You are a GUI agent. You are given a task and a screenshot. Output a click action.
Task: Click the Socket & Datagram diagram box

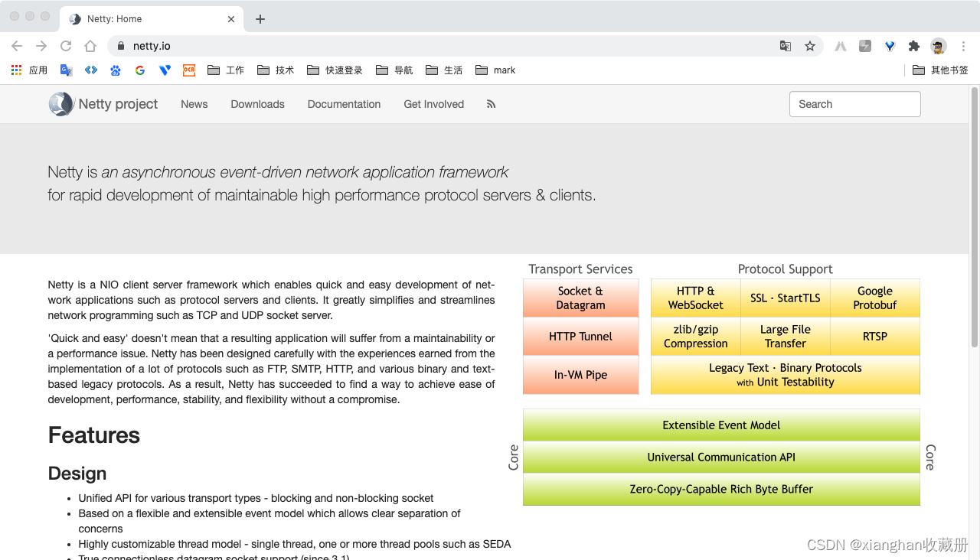(580, 298)
